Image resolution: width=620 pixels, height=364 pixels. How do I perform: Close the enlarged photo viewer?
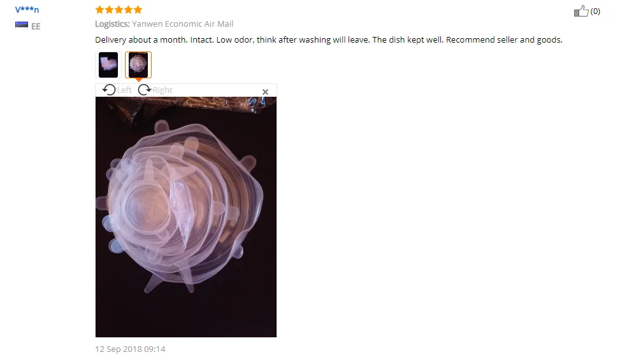tap(265, 92)
